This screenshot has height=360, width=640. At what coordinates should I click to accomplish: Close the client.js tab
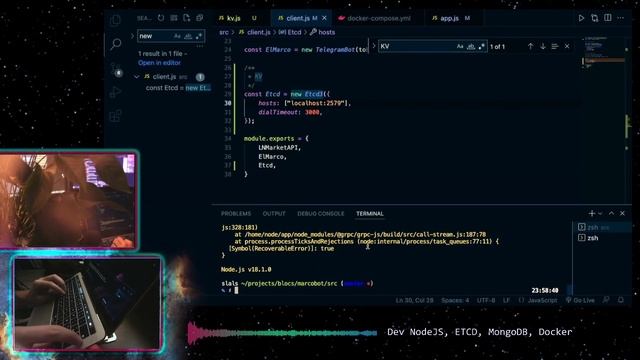(324, 18)
